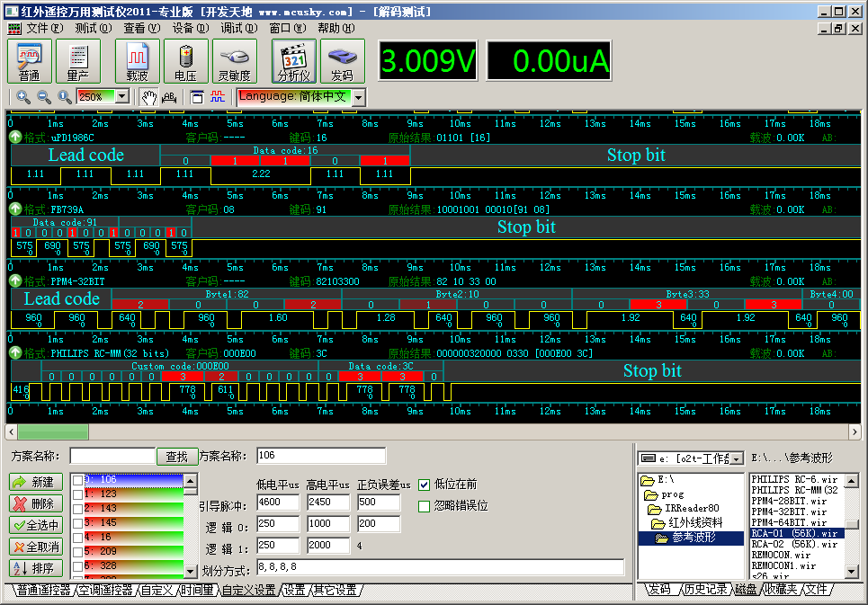Image resolution: width=868 pixels, height=605 pixels.
Task: Check the box for scheme 123
Action: pos(77,494)
